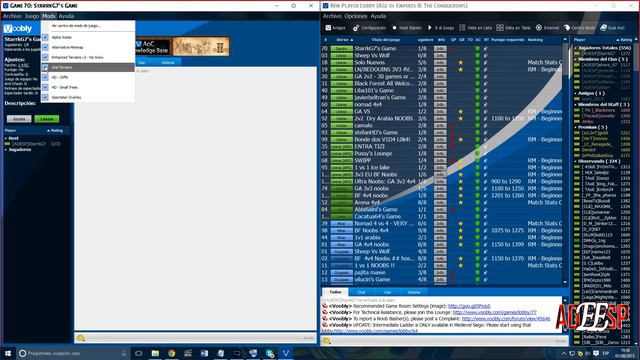Collapse Amigos group in lobby player list

576,93
